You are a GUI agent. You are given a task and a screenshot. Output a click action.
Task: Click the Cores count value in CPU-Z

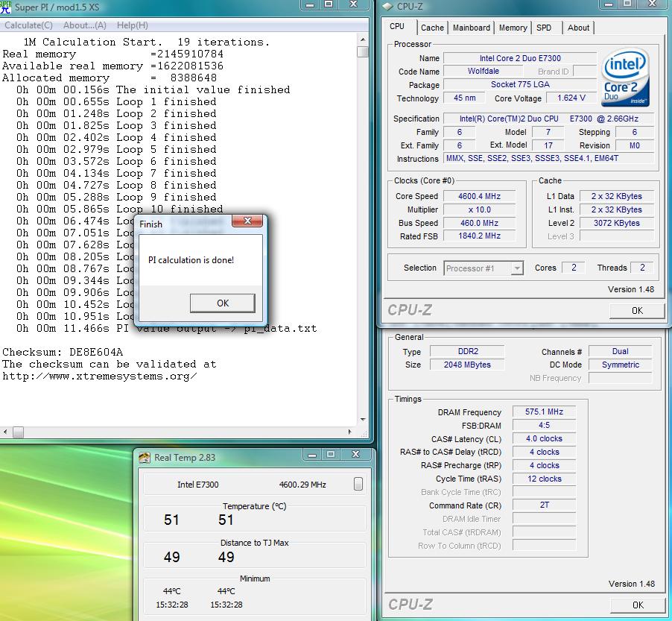[x=574, y=268]
